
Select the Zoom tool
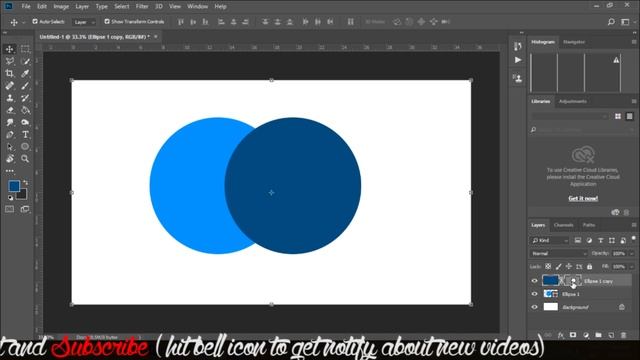[25, 159]
